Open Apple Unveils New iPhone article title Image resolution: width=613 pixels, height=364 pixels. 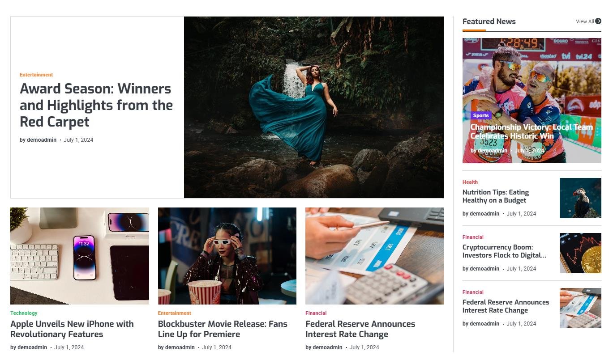(x=72, y=329)
